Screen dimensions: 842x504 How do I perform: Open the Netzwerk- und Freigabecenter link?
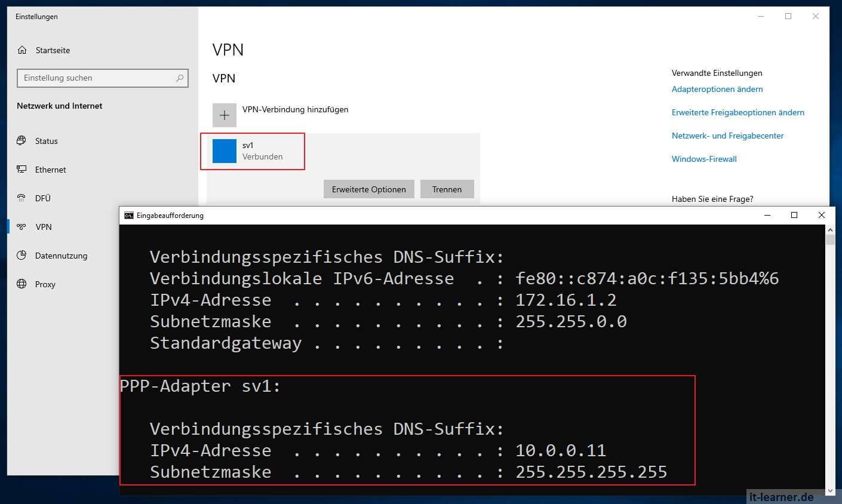727,136
